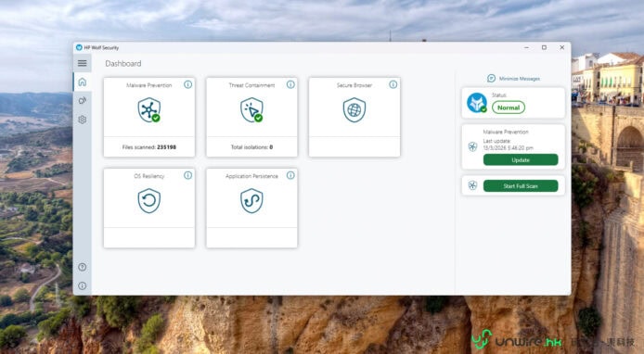Click the Malware Prevention shield icon

click(148, 110)
